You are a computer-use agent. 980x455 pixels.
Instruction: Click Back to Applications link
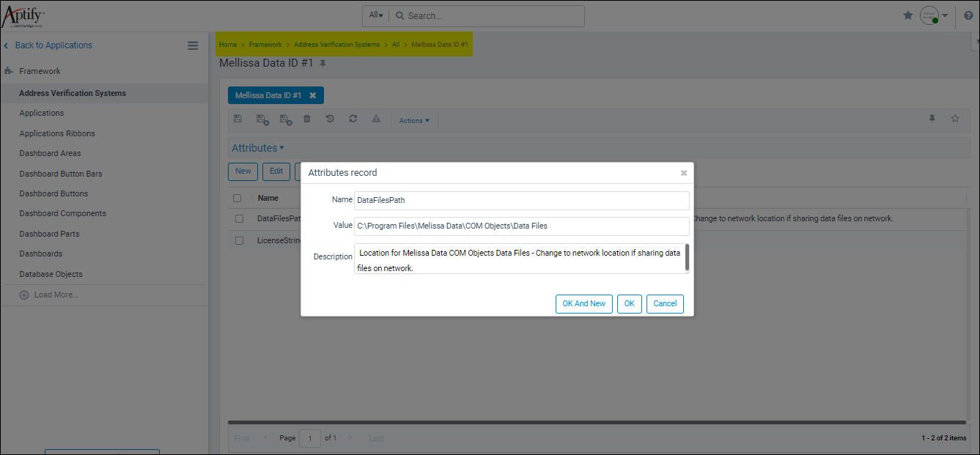click(54, 45)
